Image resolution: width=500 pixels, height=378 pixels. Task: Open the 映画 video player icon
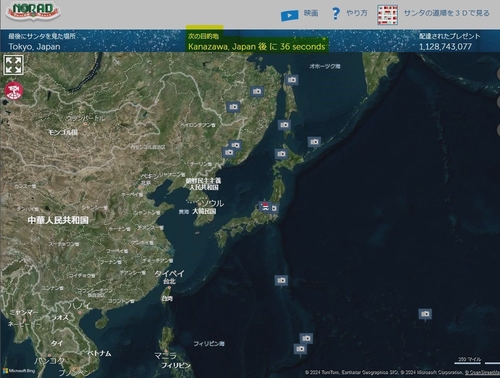pos(289,15)
